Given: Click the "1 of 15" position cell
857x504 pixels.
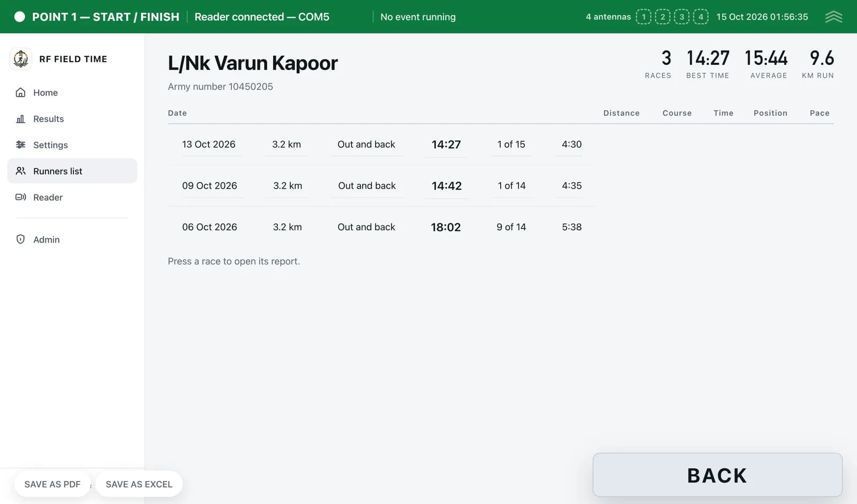Looking at the screenshot, I should (511, 145).
